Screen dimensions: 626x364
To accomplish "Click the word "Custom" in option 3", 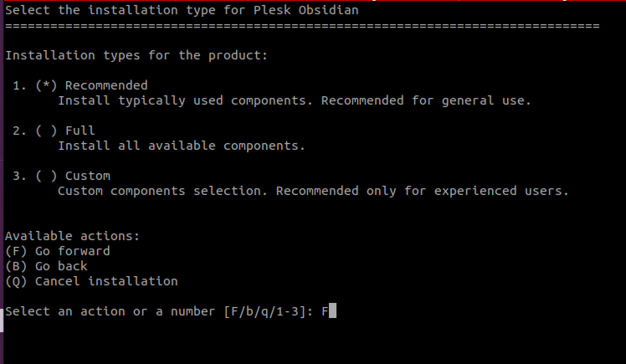I will [x=87, y=176].
